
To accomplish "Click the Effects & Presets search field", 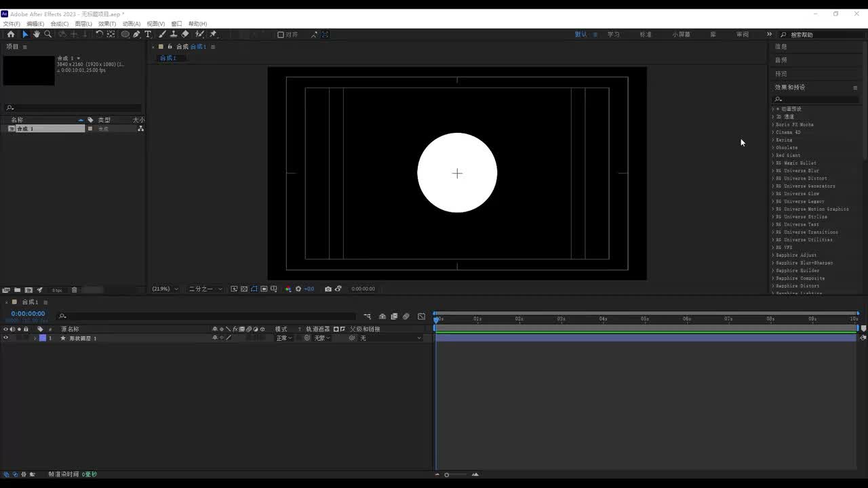I will (818, 99).
